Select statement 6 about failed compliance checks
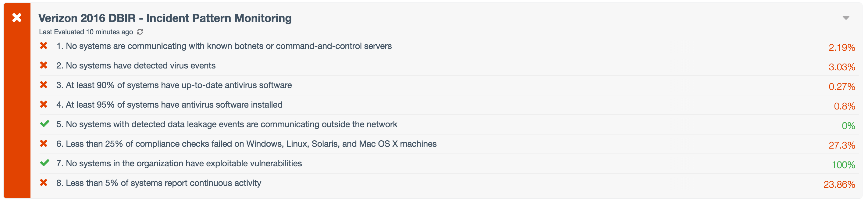868x203 pixels. tap(246, 144)
